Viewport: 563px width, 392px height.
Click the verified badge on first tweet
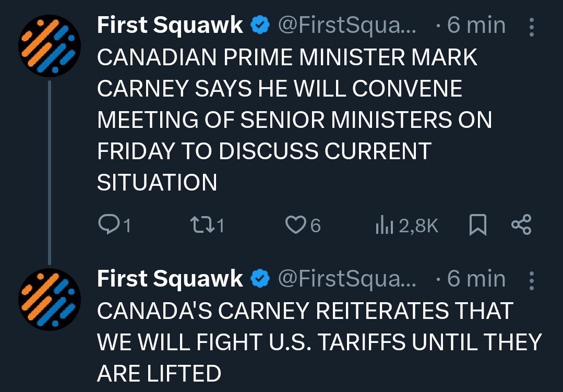[260, 26]
